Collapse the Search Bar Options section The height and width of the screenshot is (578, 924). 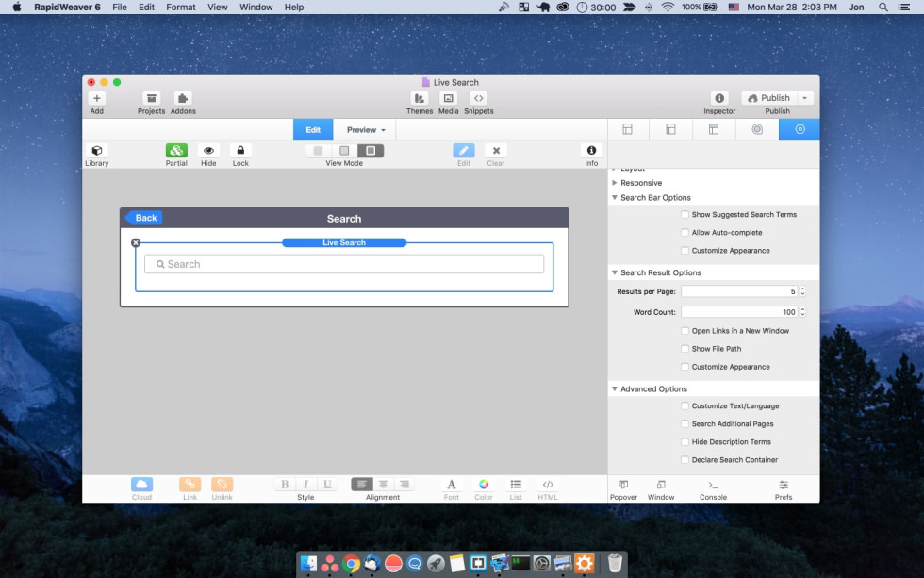(x=614, y=197)
